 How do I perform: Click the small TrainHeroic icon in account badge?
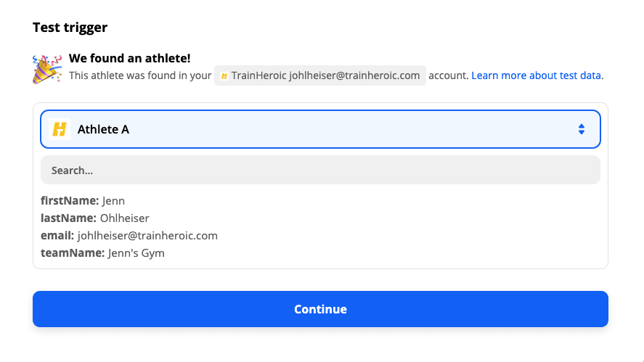click(224, 75)
